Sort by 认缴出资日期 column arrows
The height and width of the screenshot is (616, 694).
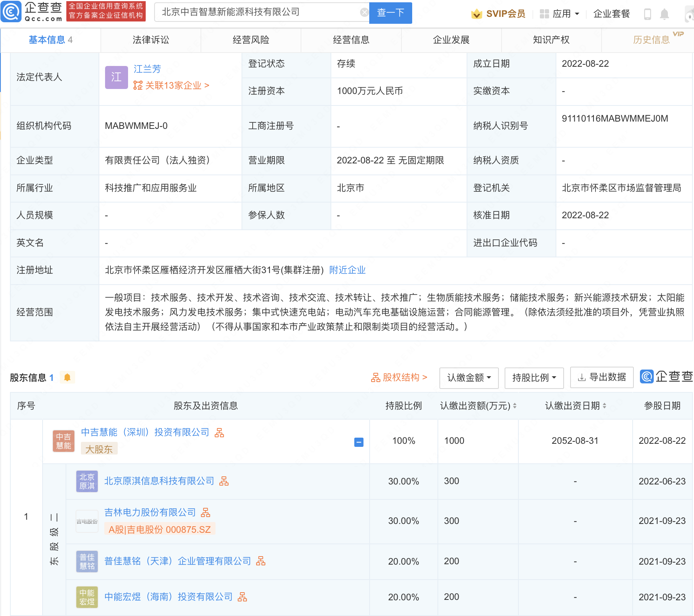click(604, 406)
